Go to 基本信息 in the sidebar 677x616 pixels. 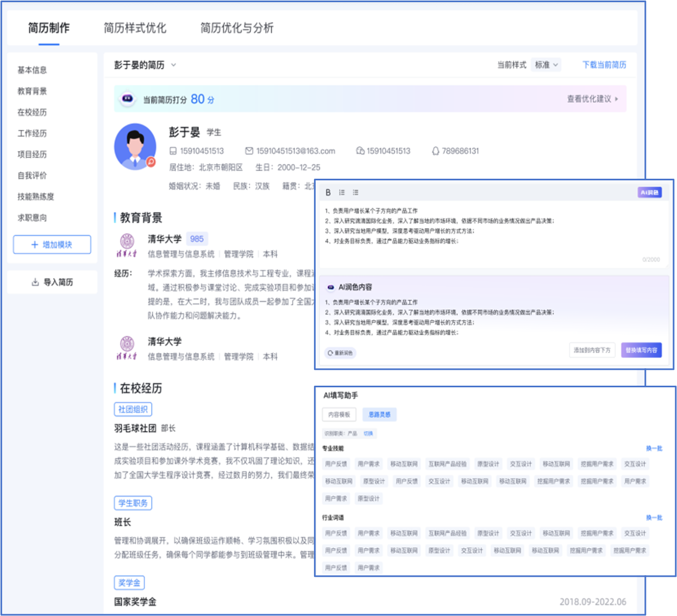point(32,70)
